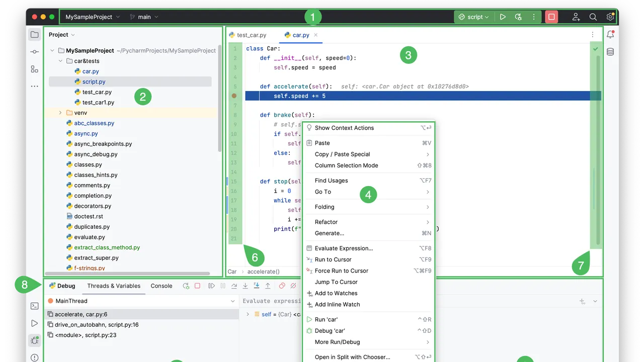Expand the venv folder in the project tree
Viewport: 644px width, 362px height.
pyautogui.click(x=60, y=113)
